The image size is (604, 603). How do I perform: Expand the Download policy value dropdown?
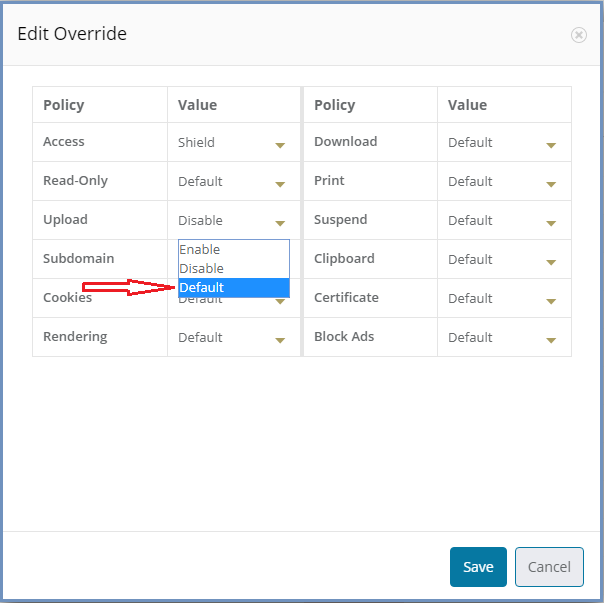pos(503,143)
